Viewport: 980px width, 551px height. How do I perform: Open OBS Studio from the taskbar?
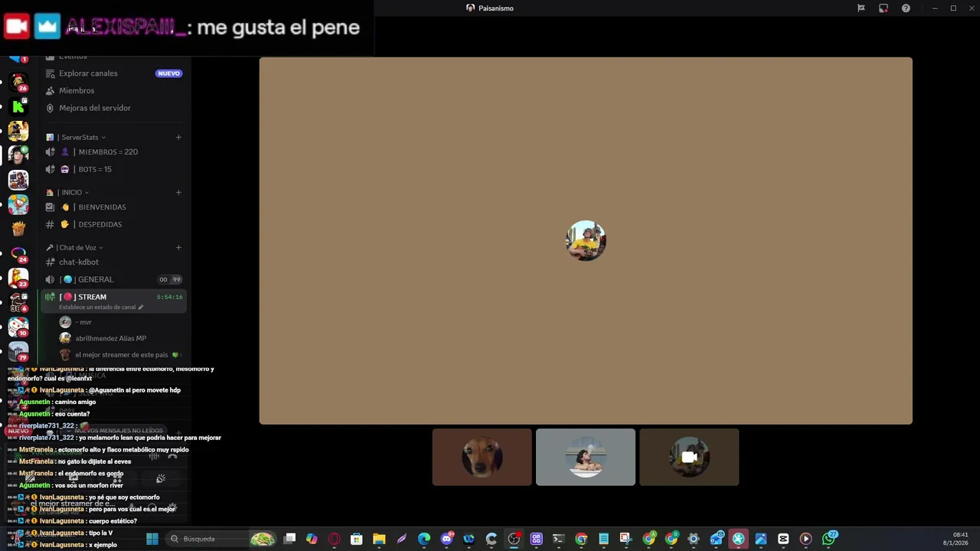[514, 539]
